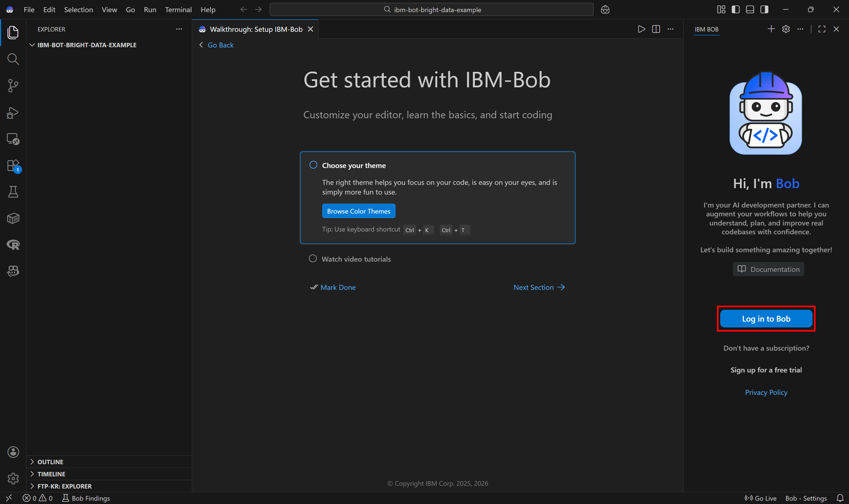This screenshot has width=849, height=504.
Task: Close the Walkthrough: Setup IBM-Bob tab
Action: [x=310, y=29]
